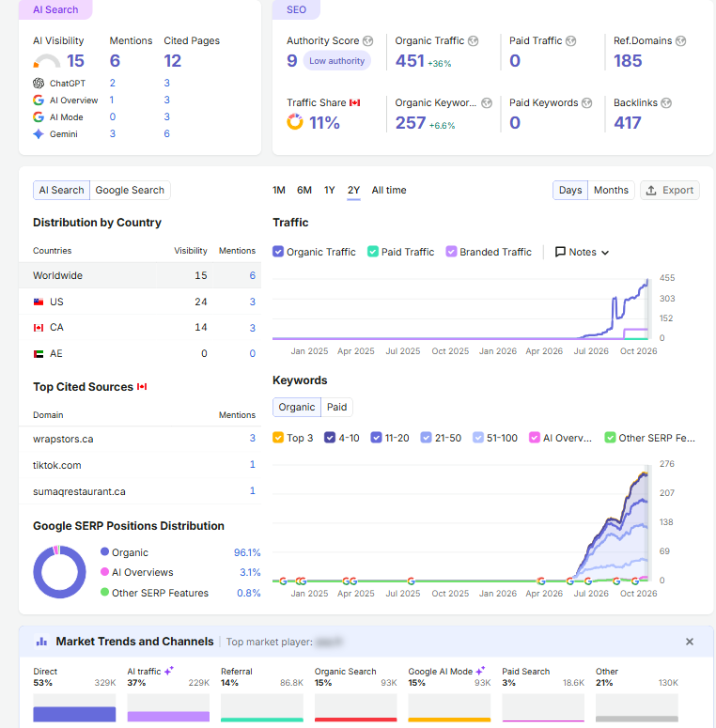This screenshot has width=716, height=728.
Task: Select the 6M time range
Action: (x=304, y=191)
